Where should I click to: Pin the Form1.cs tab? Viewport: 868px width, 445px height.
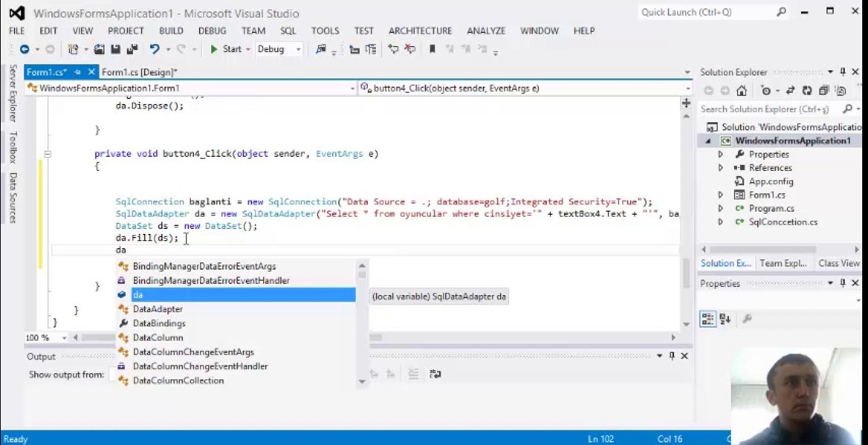[77, 72]
